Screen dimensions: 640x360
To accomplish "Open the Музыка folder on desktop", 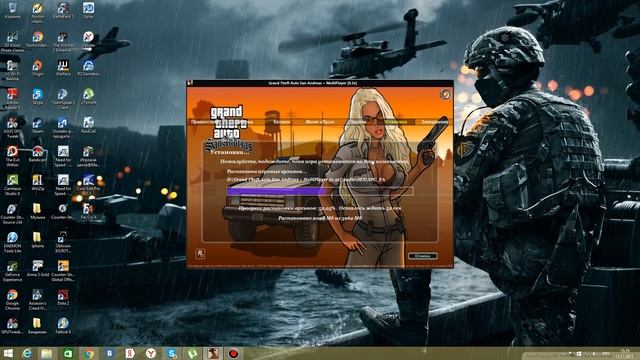I will tap(38, 211).
